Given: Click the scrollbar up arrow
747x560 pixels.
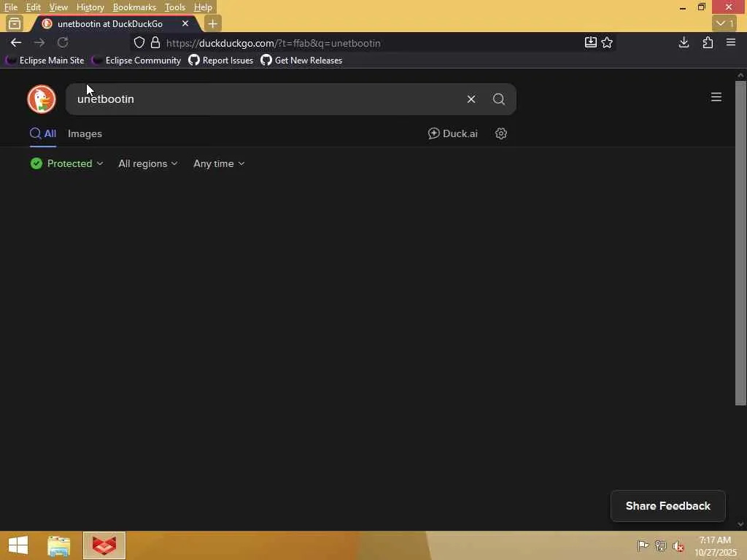Looking at the screenshot, I should (740, 75).
